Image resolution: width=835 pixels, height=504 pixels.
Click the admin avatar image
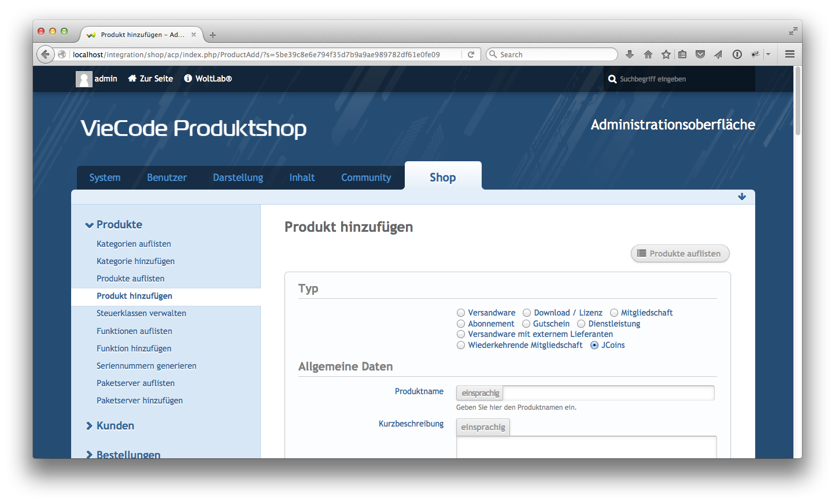[84, 79]
